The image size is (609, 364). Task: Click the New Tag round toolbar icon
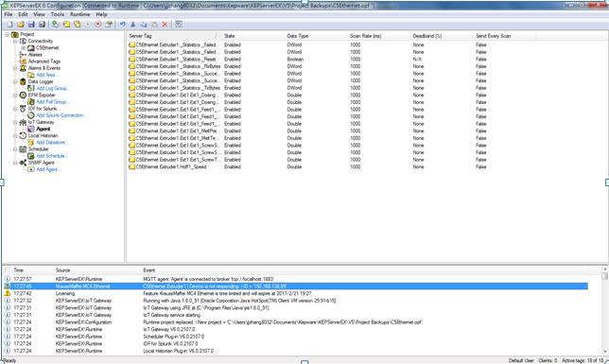coord(88,24)
